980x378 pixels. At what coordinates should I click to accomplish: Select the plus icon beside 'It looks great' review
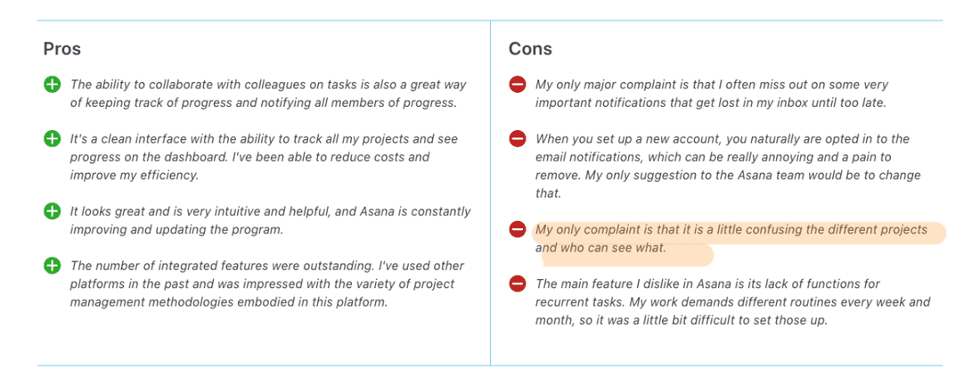pos(52,212)
